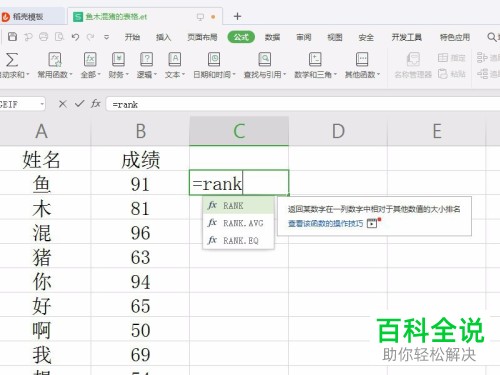Select column C header
Screen dimensions: 500x375
pyautogui.click(x=239, y=131)
